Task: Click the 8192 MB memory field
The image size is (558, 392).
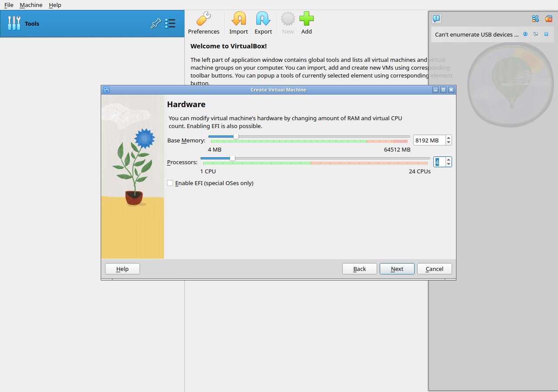Action: point(429,140)
